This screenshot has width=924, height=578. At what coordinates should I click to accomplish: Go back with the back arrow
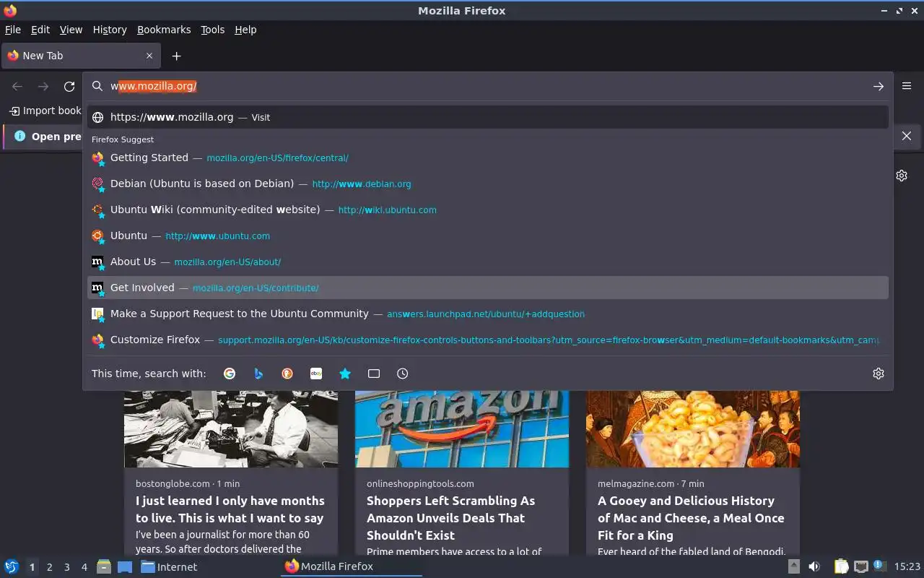[17, 87]
